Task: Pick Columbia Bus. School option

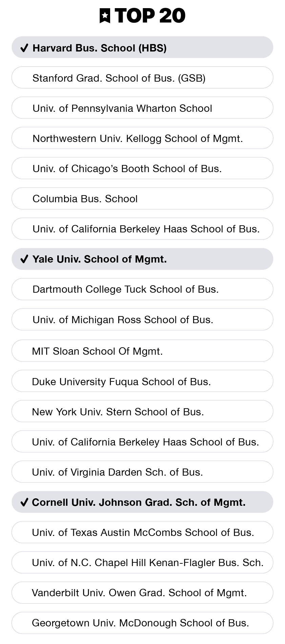Action: [142, 199]
